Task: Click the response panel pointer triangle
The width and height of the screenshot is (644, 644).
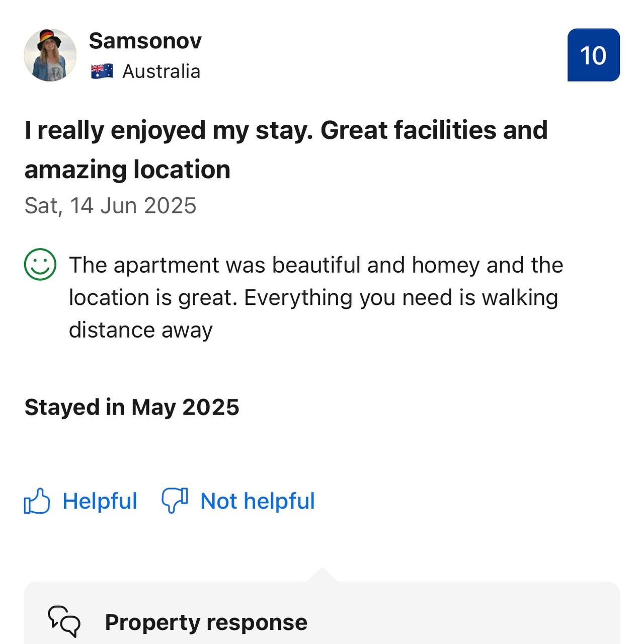Action: coord(322,575)
